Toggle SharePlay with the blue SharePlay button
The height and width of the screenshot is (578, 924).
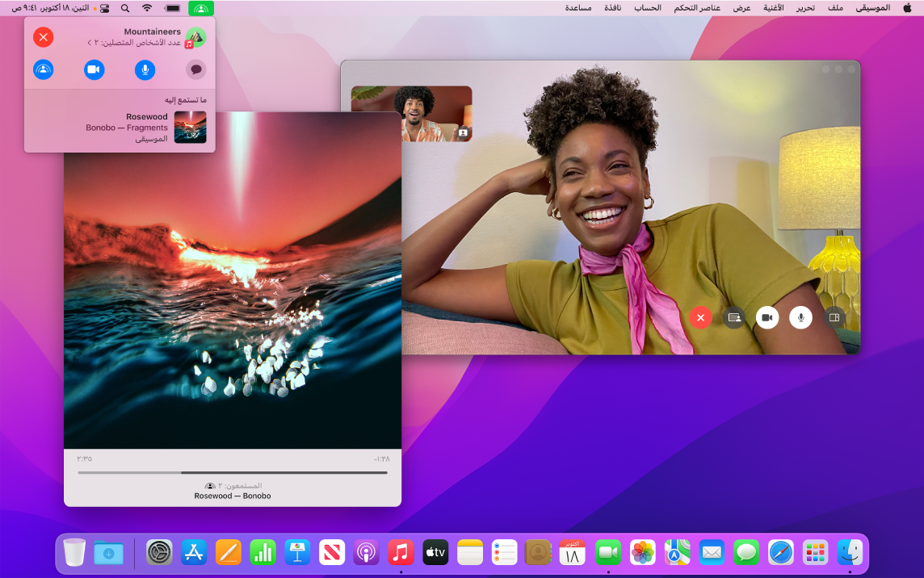point(43,69)
